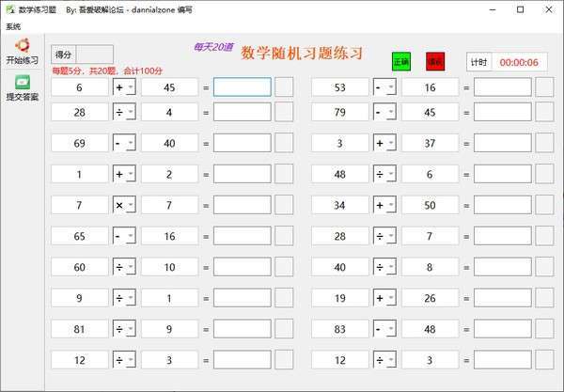Viewport: 564px width, 392px height.
Task: Click answer field for 53 - 16
Action: pos(503,87)
